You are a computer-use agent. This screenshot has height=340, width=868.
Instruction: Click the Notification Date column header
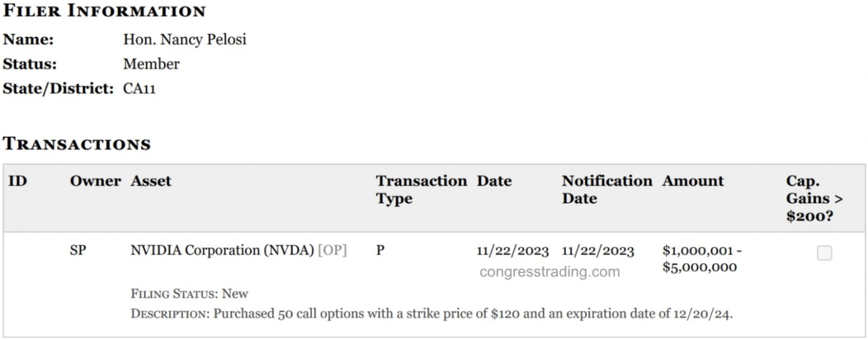[x=607, y=189]
